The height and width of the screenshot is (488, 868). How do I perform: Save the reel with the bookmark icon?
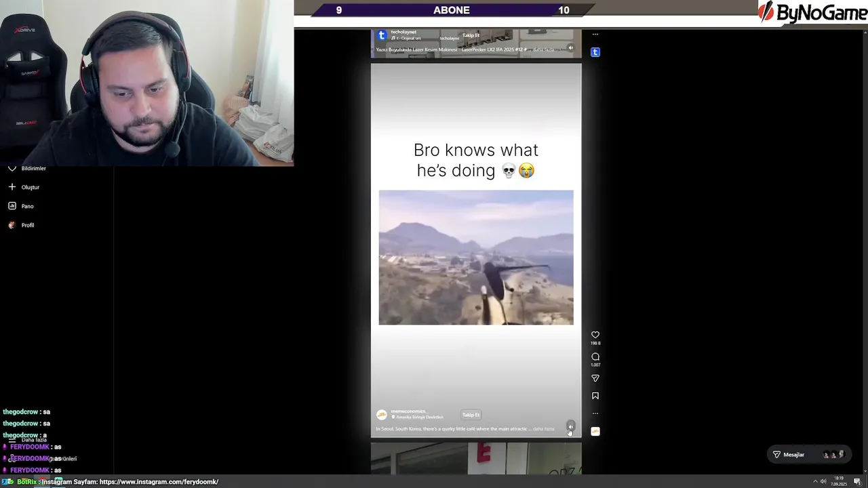tap(595, 396)
